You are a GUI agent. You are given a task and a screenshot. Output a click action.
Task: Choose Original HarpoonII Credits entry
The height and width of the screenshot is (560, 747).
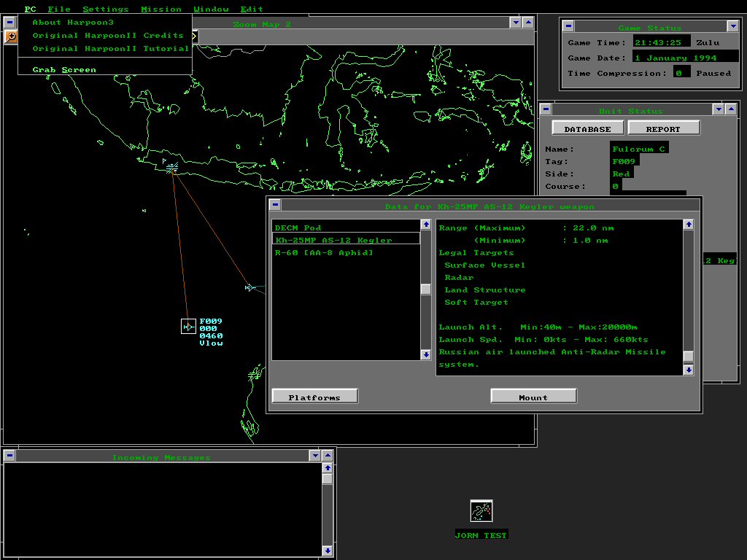(x=105, y=35)
